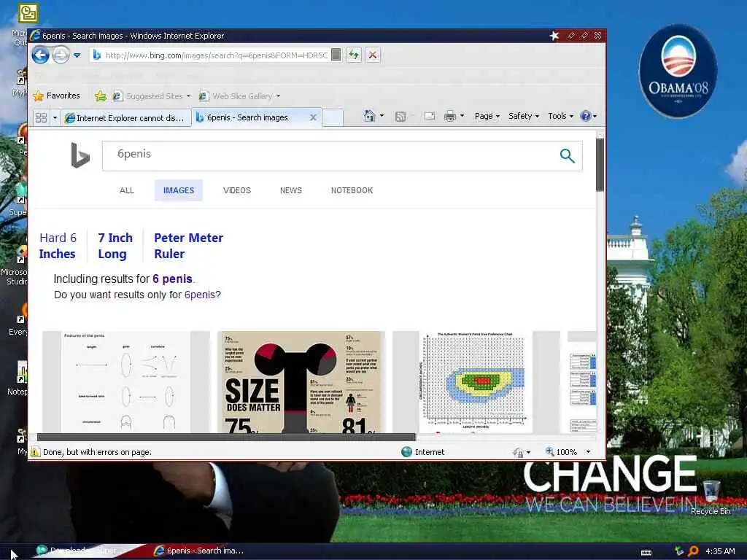
Task: Click the address bar URL field
Action: (x=216, y=55)
